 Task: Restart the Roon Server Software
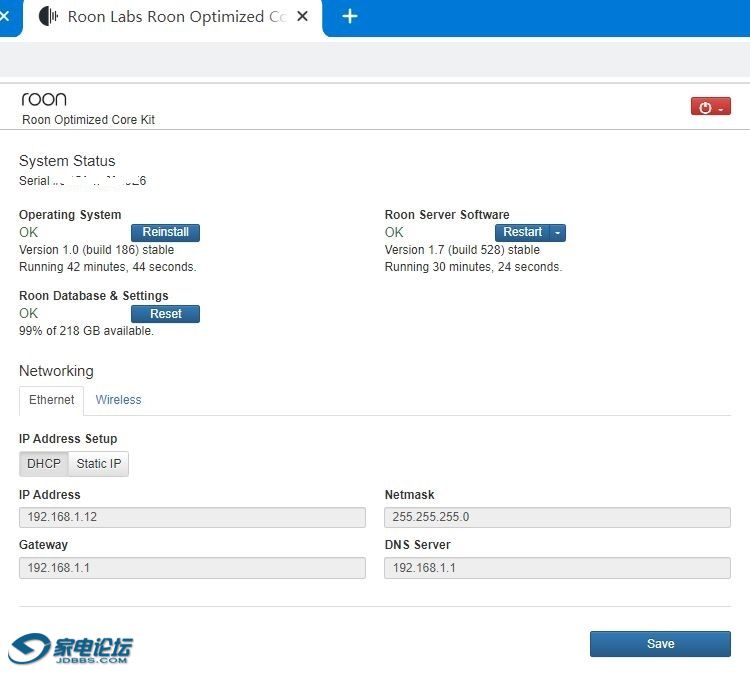(x=522, y=232)
